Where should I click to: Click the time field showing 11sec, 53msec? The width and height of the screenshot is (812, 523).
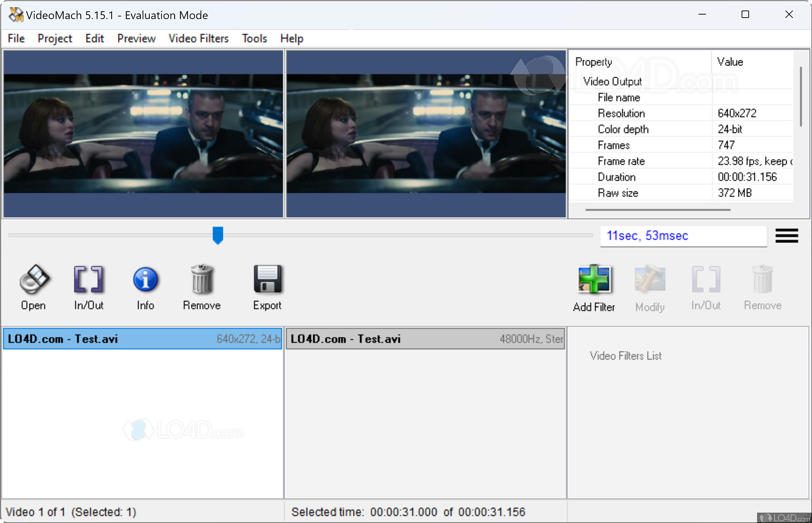(683, 236)
